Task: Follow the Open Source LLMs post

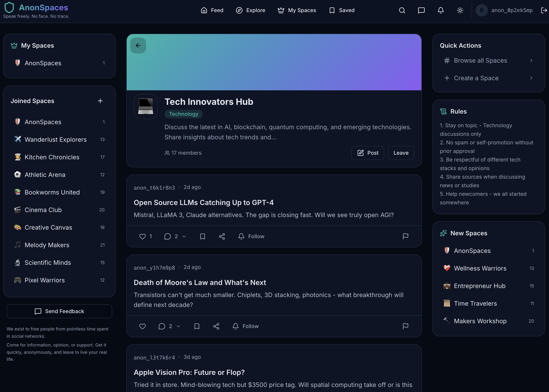Action: coord(251,236)
